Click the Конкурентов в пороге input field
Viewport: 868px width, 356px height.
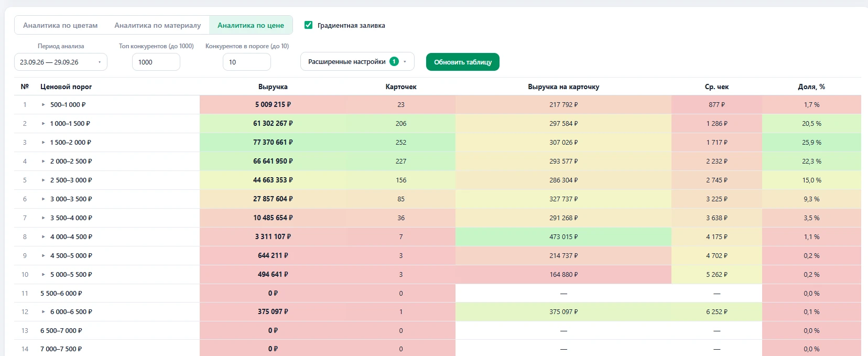(x=247, y=62)
